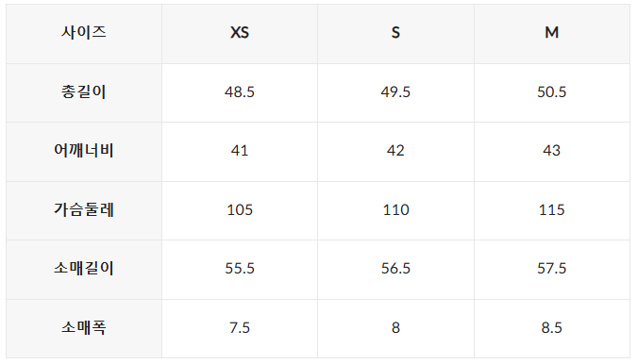Click the chest value 105

point(240,209)
